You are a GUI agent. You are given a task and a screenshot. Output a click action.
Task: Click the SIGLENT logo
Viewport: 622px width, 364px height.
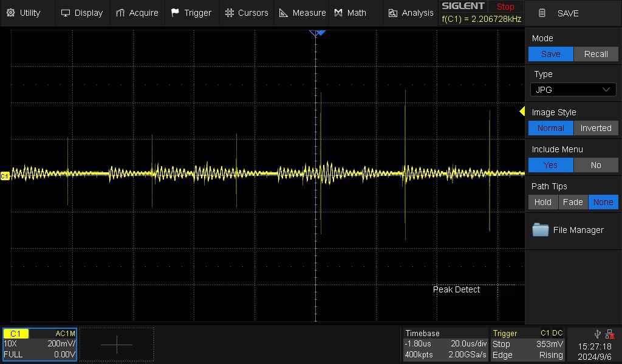[463, 6]
